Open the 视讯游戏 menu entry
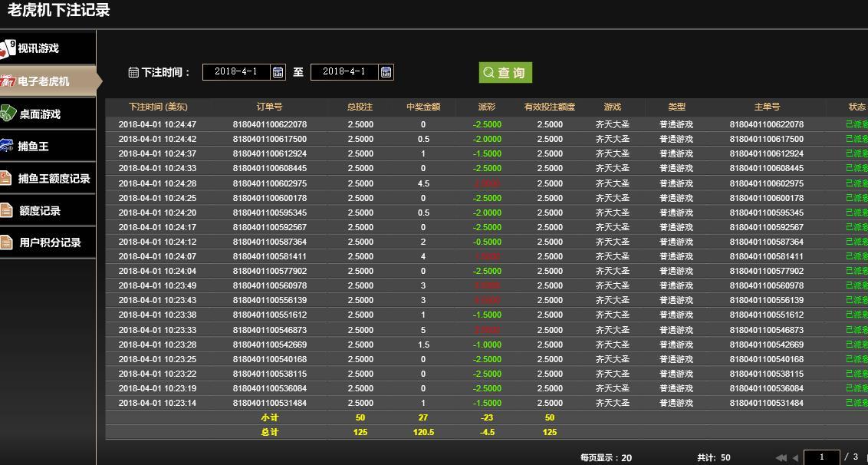Screen dimensions: 868x465 tap(46, 47)
